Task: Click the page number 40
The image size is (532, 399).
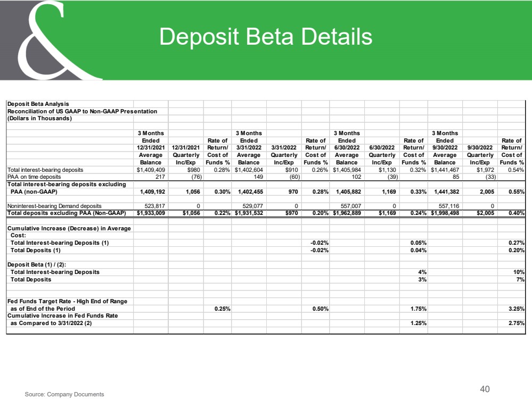Action: (x=485, y=389)
